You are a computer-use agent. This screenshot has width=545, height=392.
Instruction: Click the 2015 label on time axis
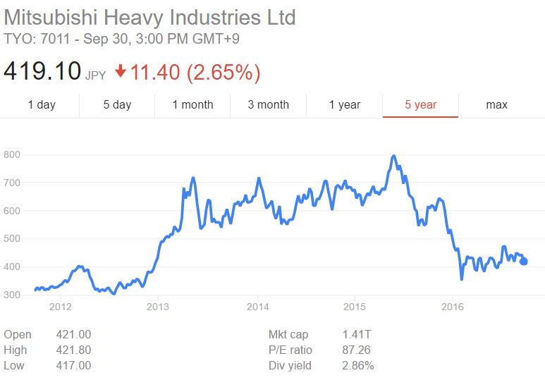coord(354,307)
